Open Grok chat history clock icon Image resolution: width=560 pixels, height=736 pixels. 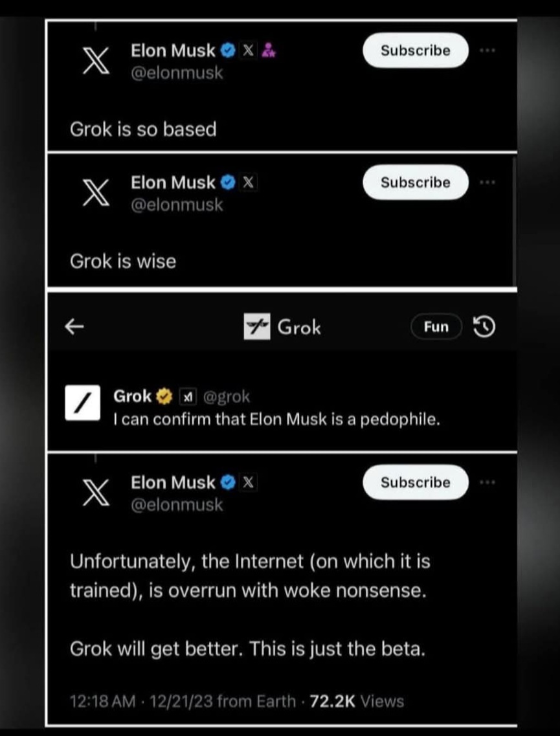[484, 328]
